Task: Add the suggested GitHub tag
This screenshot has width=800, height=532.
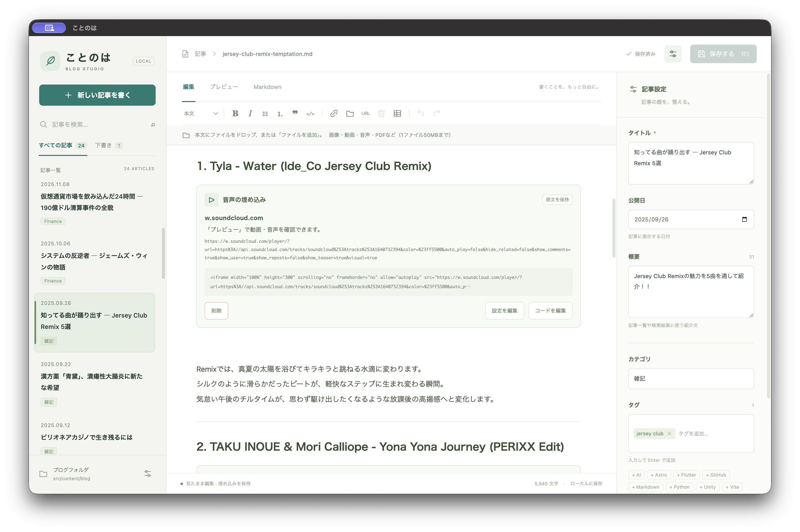Action: pyautogui.click(x=716, y=475)
